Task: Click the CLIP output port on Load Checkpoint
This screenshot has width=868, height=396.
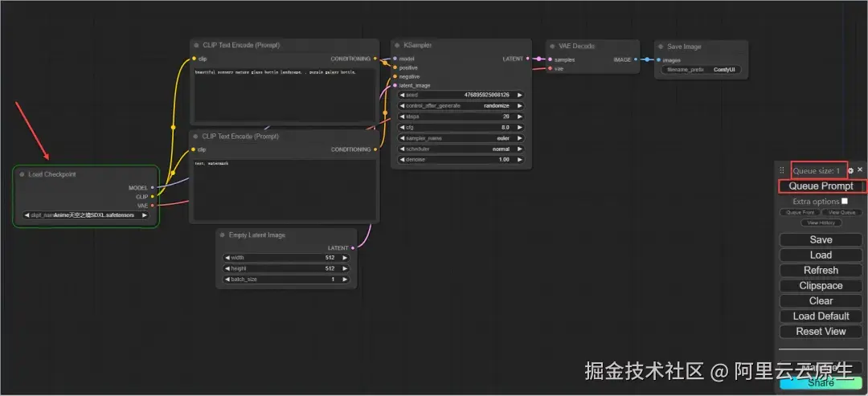Action: [x=152, y=196]
